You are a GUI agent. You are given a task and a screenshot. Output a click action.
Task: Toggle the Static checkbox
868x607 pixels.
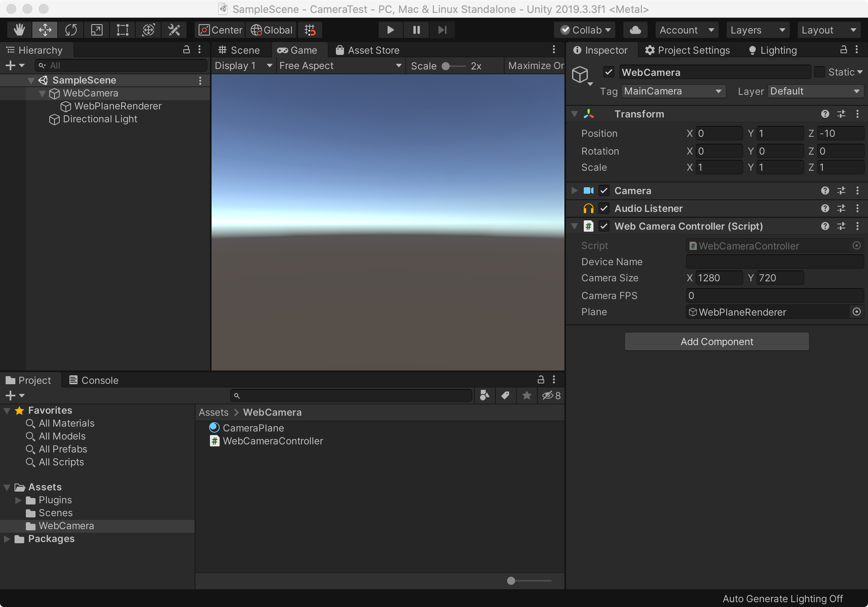tap(819, 72)
